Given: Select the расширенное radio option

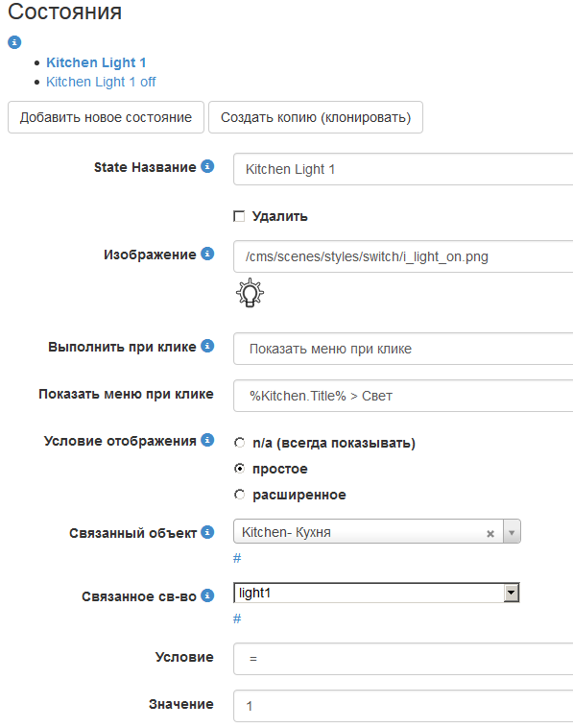Looking at the screenshot, I should coord(239,495).
